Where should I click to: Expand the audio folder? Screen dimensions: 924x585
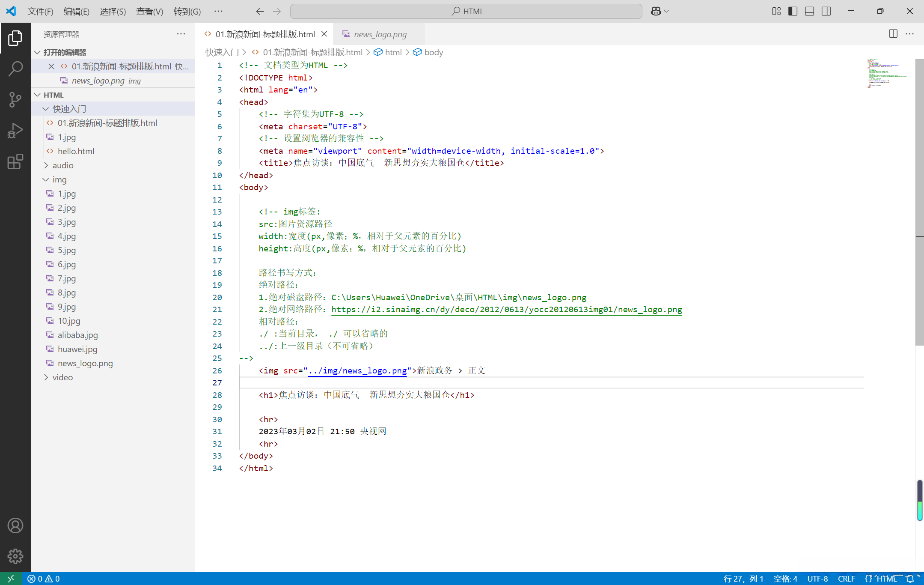point(63,165)
